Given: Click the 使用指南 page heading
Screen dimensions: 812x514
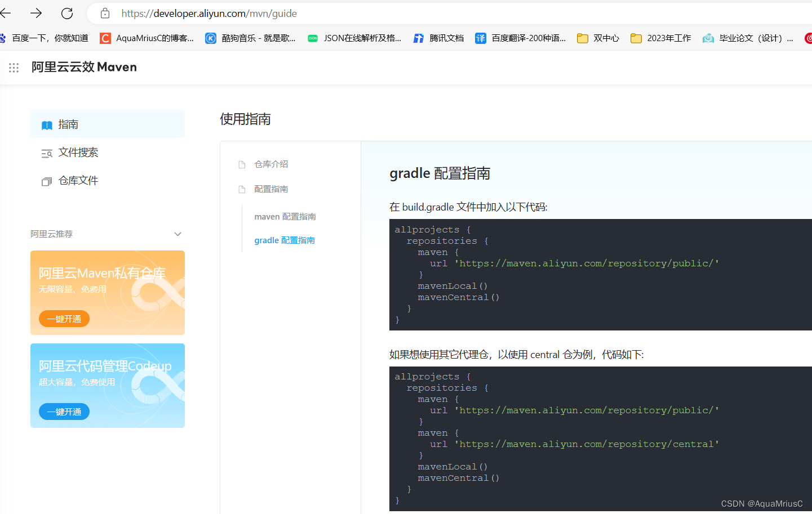Looking at the screenshot, I should (x=246, y=119).
